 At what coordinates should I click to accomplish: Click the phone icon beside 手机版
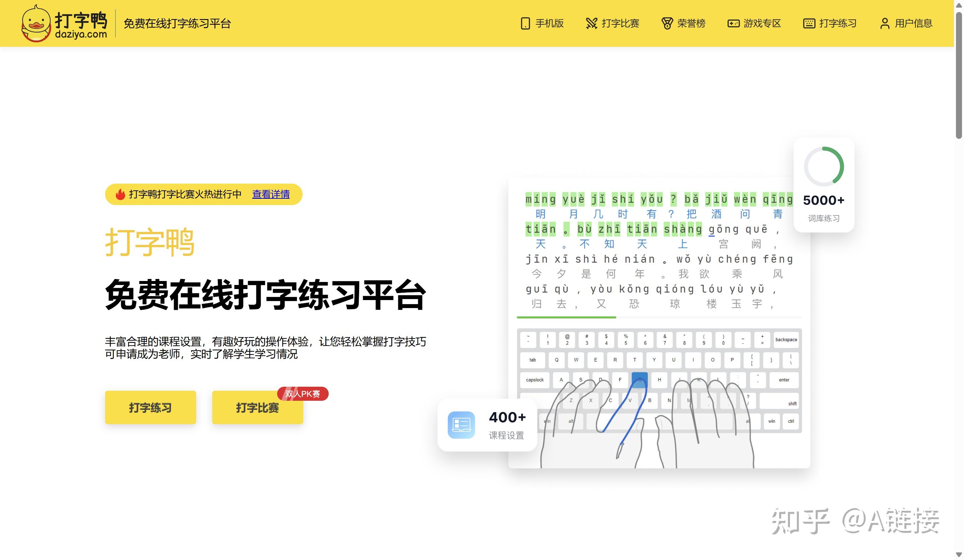[x=525, y=23]
